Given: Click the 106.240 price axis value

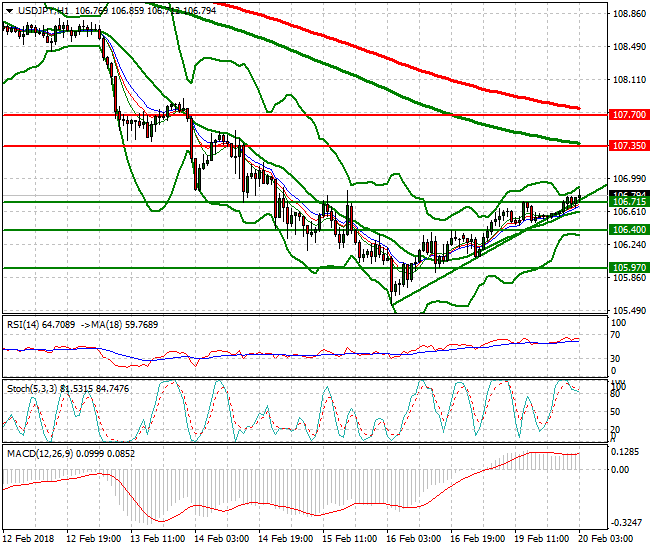Looking at the screenshot, I should [629, 245].
